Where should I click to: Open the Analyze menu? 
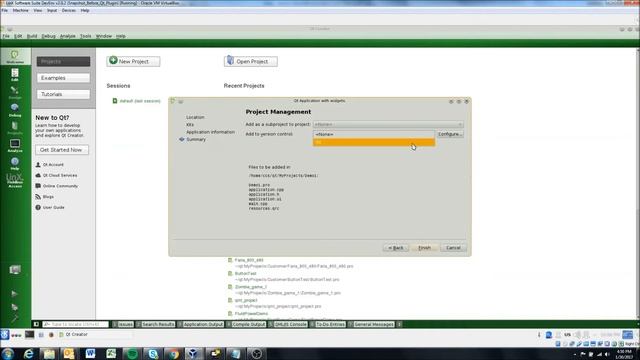point(67,36)
